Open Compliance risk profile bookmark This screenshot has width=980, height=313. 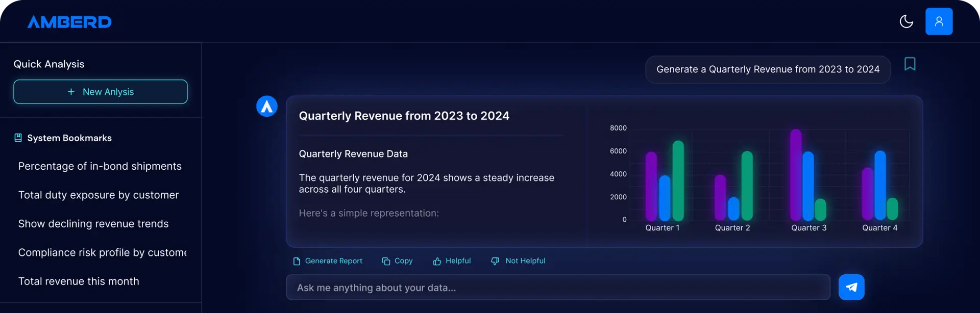pos(102,252)
